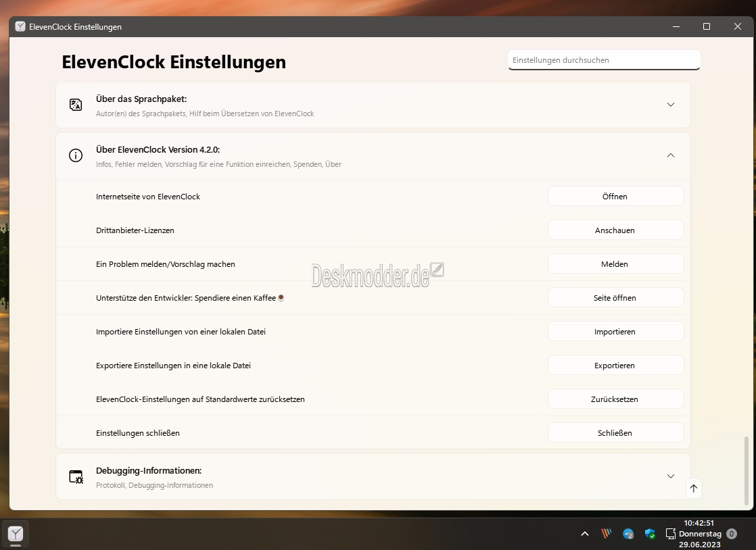
Task: Close the ElevenClock Einstellungen window
Action: click(x=737, y=26)
